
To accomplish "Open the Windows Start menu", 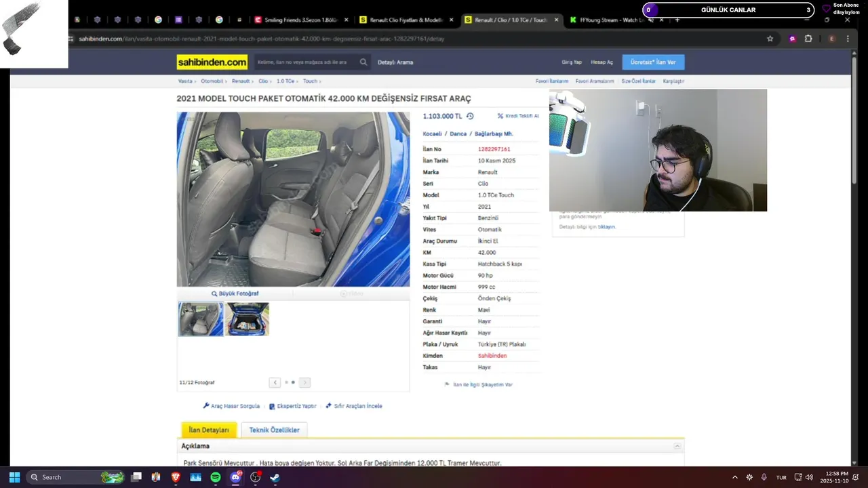I will [15, 477].
